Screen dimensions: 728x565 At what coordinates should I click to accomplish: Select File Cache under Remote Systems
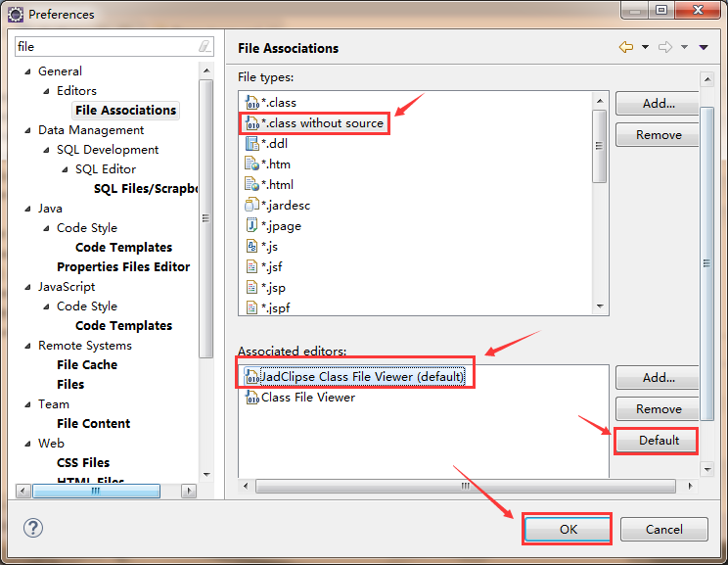coord(87,364)
